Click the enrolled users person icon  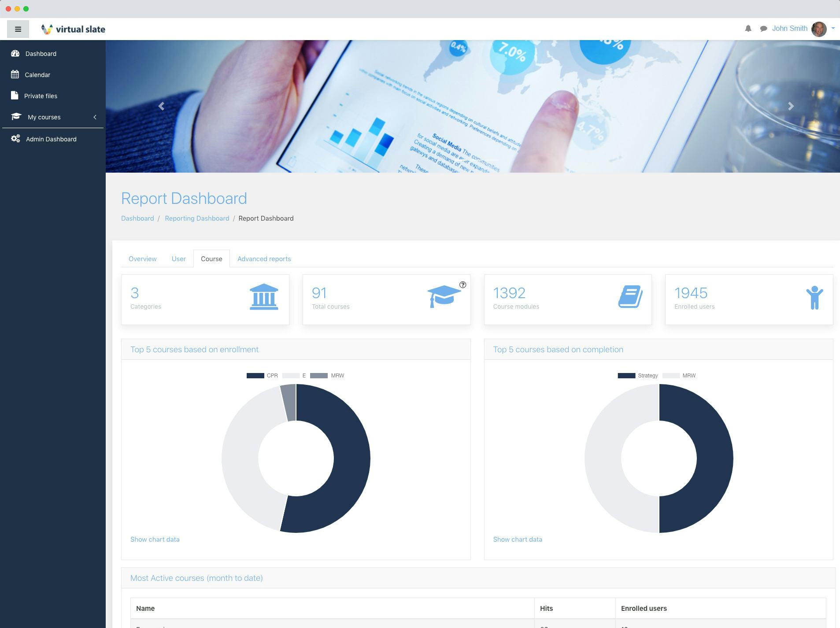(x=814, y=297)
